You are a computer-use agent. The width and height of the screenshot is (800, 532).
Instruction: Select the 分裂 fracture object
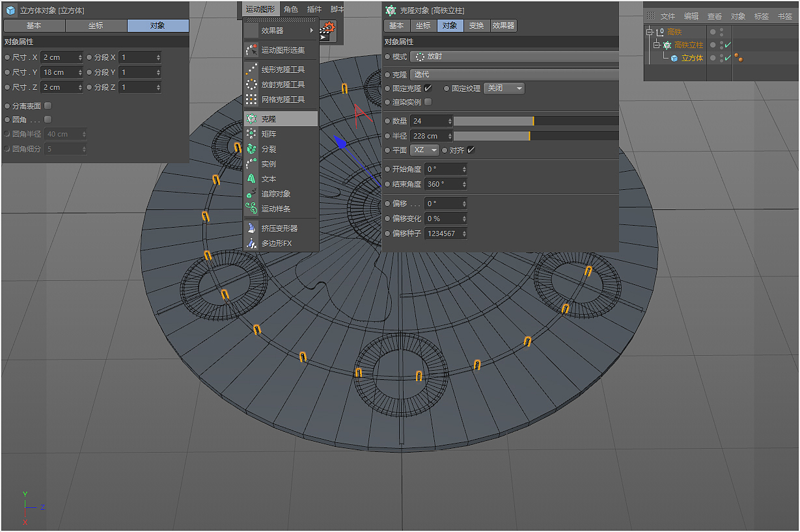point(281,149)
